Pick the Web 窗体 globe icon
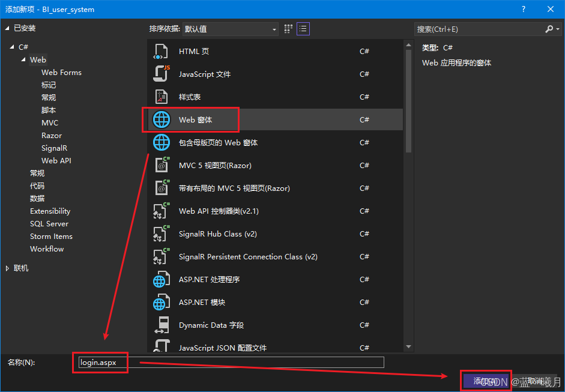Screen dimensions: 565x392 click(x=161, y=119)
